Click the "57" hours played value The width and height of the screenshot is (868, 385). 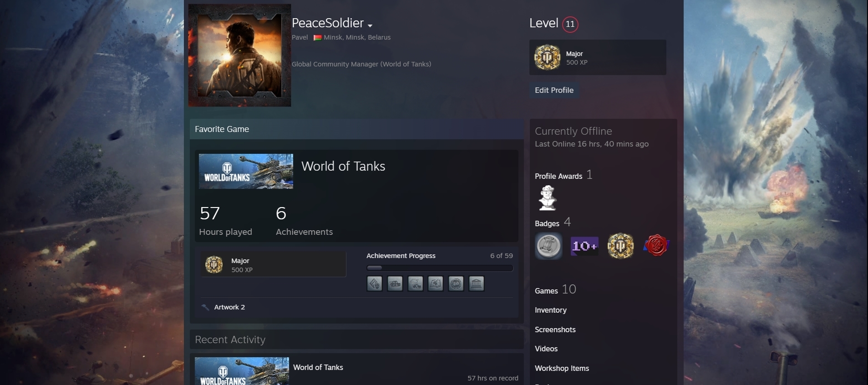210,213
